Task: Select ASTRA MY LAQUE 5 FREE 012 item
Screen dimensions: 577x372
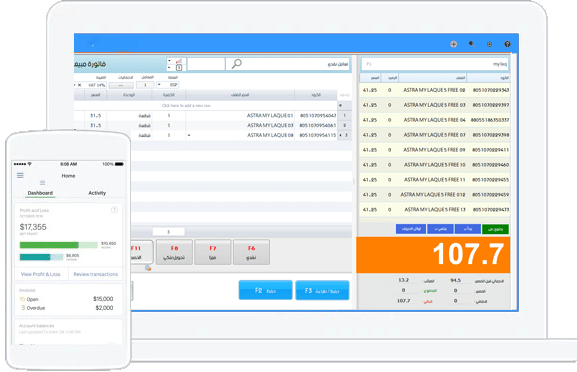Action: pyautogui.click(x=435, y=195)
